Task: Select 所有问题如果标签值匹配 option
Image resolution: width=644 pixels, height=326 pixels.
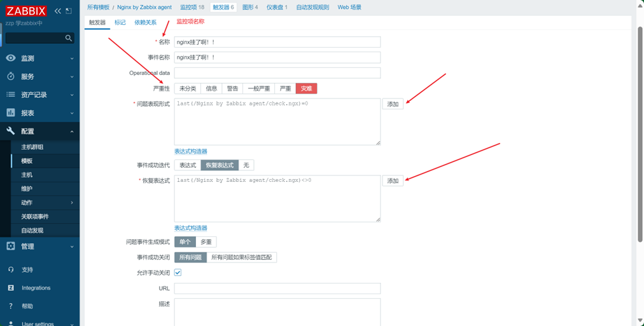Action: pos(242,257)
